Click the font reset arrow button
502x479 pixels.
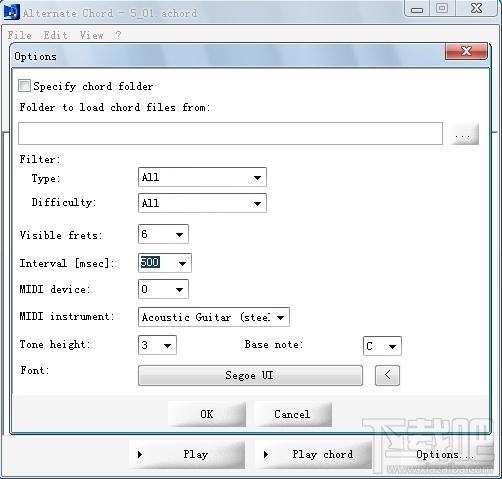[387, 375]
